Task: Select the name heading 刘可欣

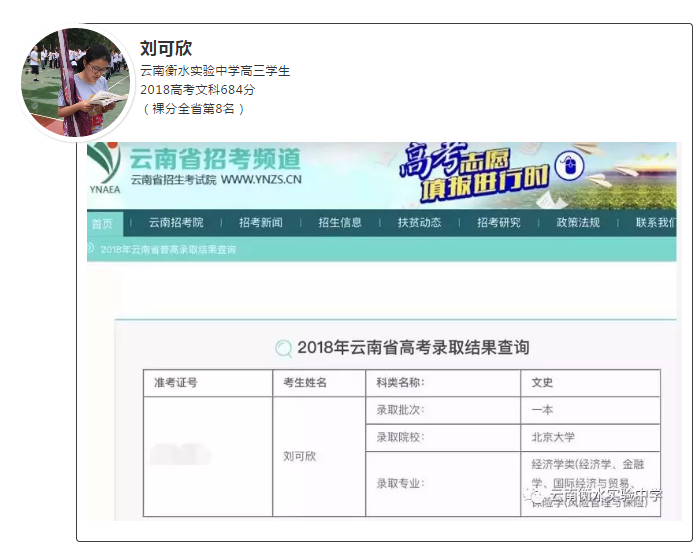Action: pos(166,48)
